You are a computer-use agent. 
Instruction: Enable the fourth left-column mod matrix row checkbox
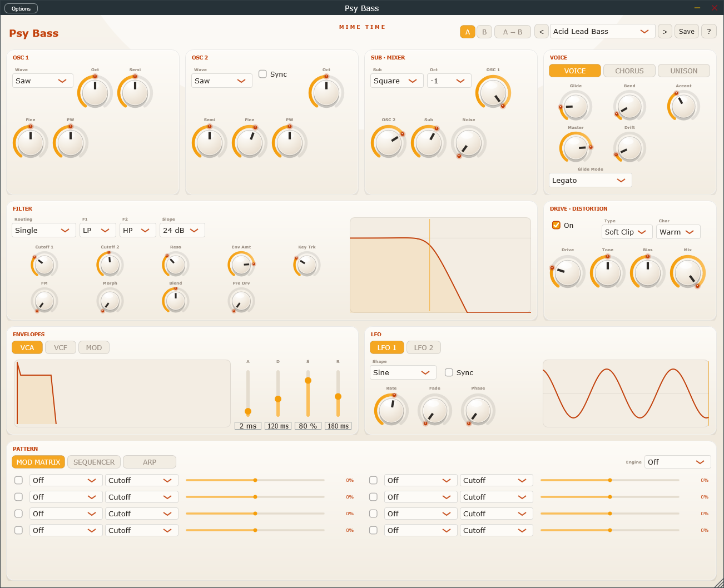(x=18, y=530)
